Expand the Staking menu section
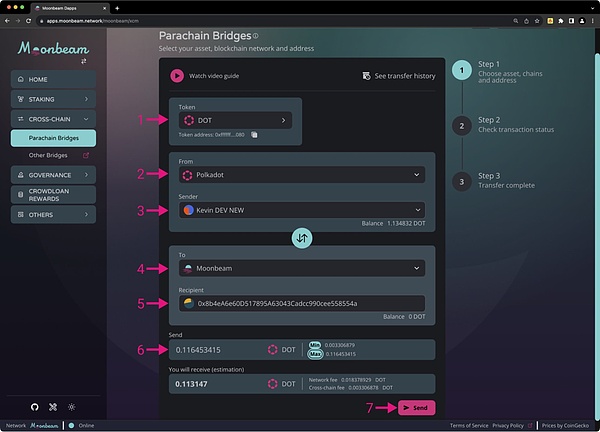Image resolution: width=600 pixels, height=432 pixels. click(54, 99)
